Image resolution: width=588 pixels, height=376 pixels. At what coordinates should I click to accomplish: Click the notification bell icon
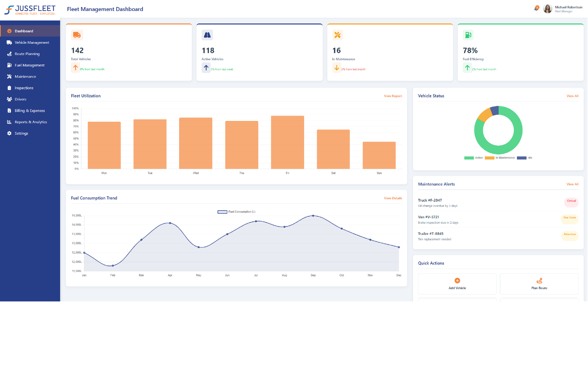pyautogui.click(x=536, y=8)
